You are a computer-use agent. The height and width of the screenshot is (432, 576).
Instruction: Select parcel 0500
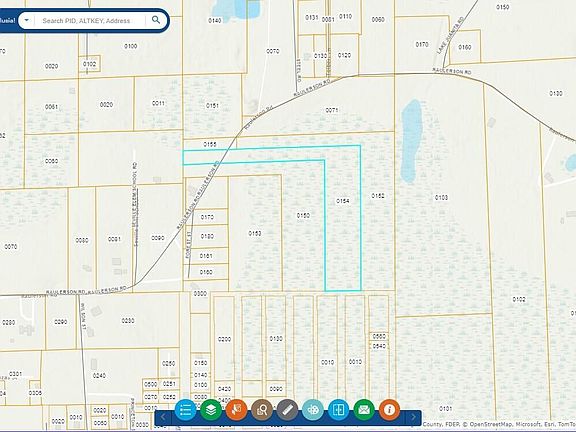click(x=150, y=384)
